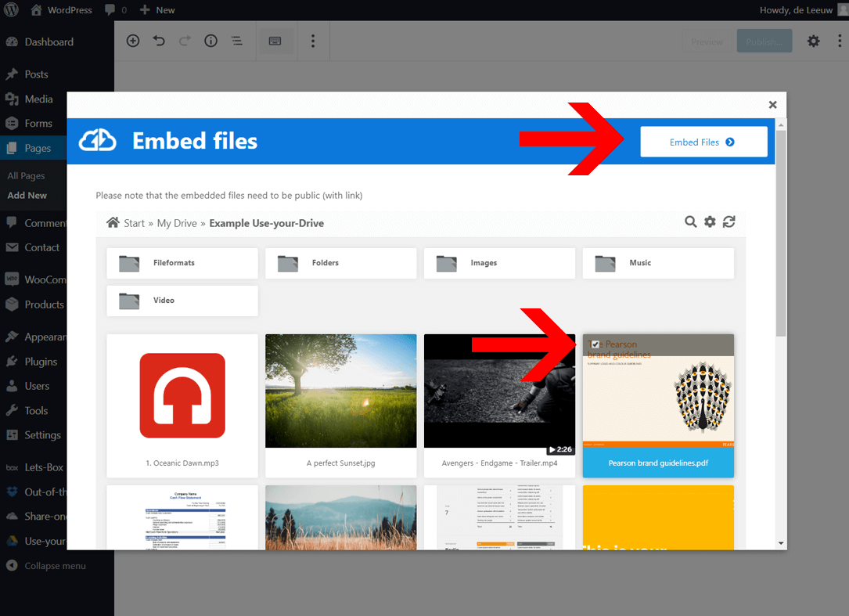Viewport: 849px width, 616px height.
Task: Select 1. Oceanic Dawn.mp3 thumbnail
Action: click(182, 395)
